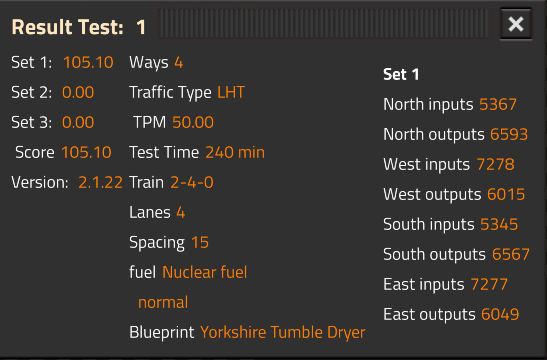This screenshot has width=547, height=360.
Task: Close the Result Test dialog
Action: [516, 24]
